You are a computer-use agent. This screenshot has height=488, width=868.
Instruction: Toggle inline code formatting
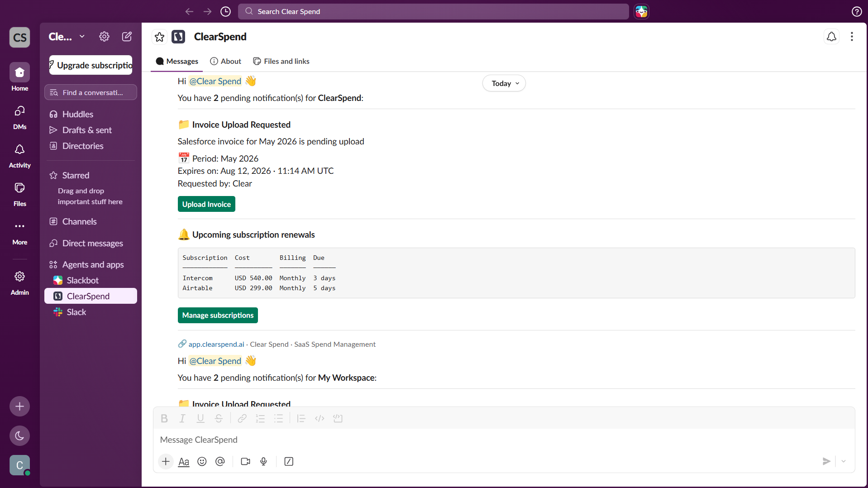pyautogui.click(x=320, y=418)
